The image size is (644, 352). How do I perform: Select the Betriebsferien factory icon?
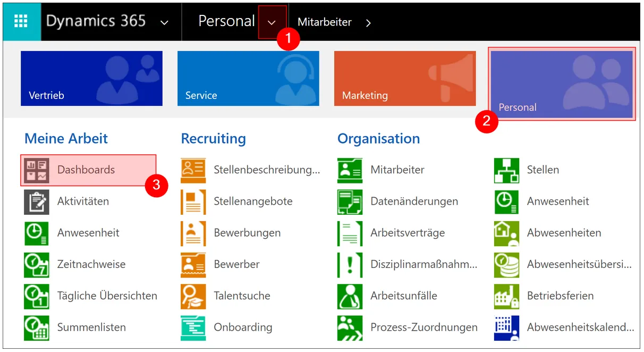506,296
